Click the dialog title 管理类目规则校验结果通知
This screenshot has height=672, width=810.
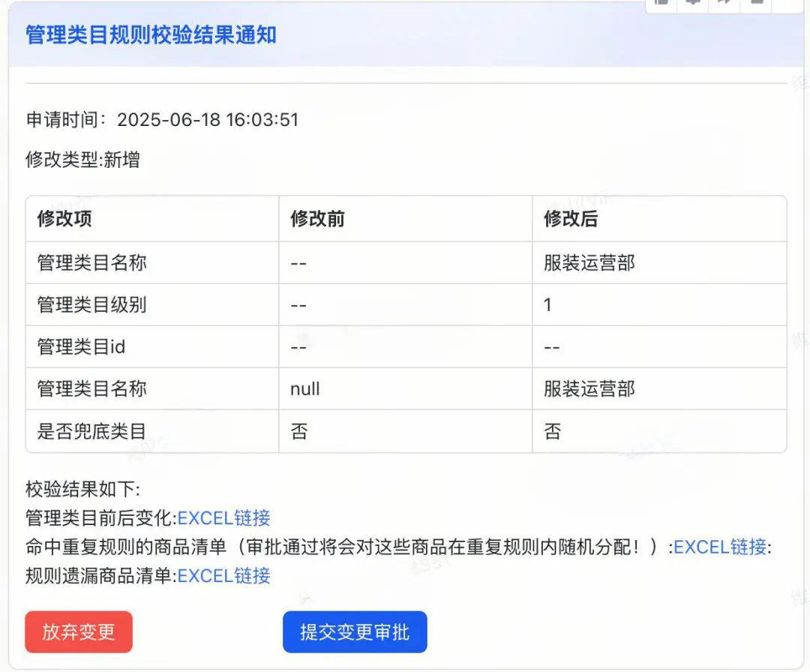coord(150,35)
